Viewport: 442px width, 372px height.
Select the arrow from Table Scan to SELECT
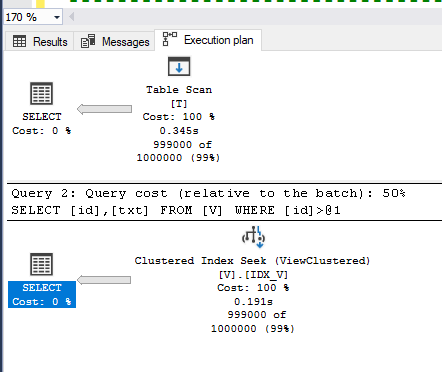click(104, 109)
